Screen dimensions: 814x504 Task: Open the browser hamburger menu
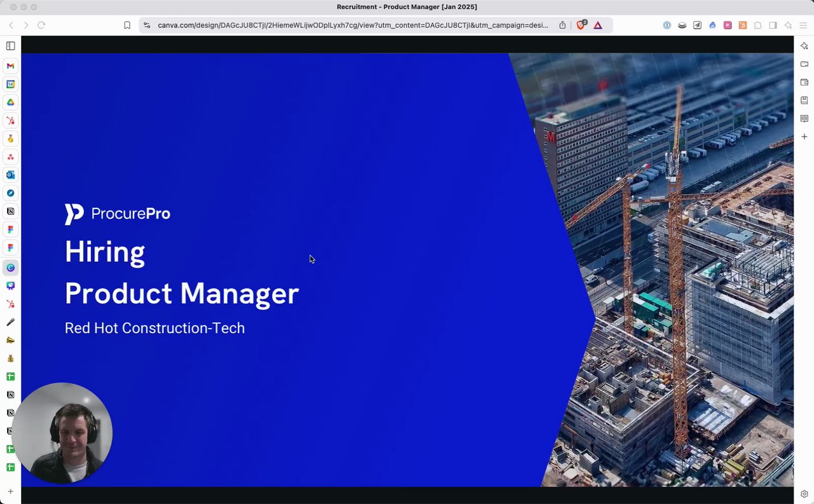(804, 25)
